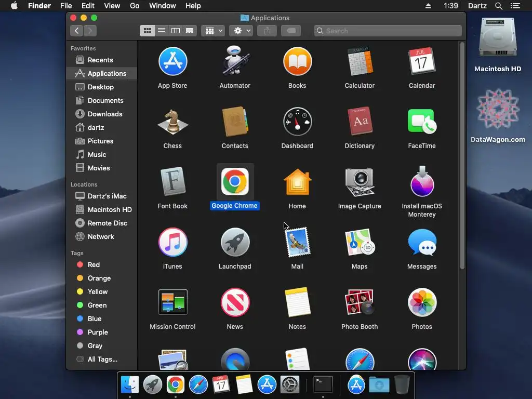
Task: Open Terminal from the Dock
Action: (323, 384)
